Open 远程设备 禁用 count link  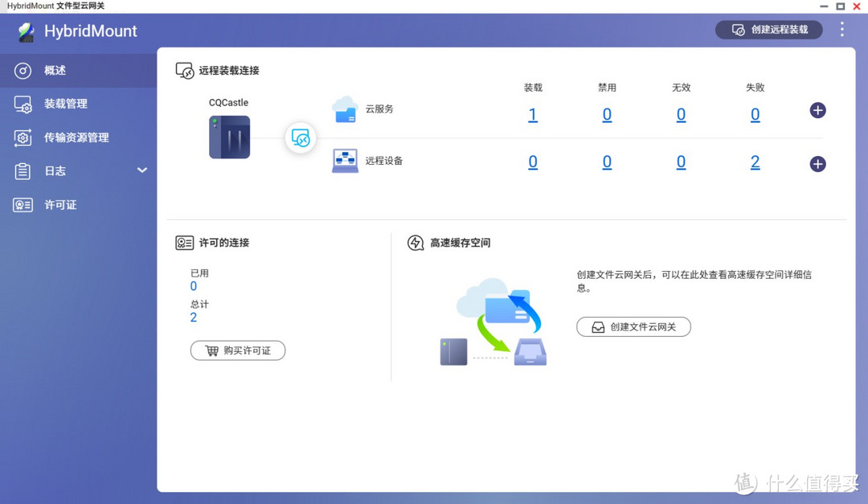[607, 162]
